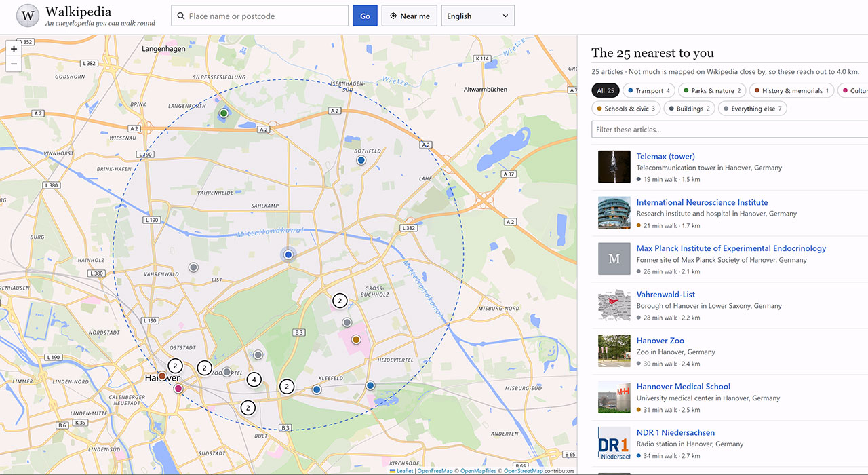Open the 2-cluster near Gross-Buchholz
The image size is (868, 475).
pyautogui.click(x=340, y=301)
